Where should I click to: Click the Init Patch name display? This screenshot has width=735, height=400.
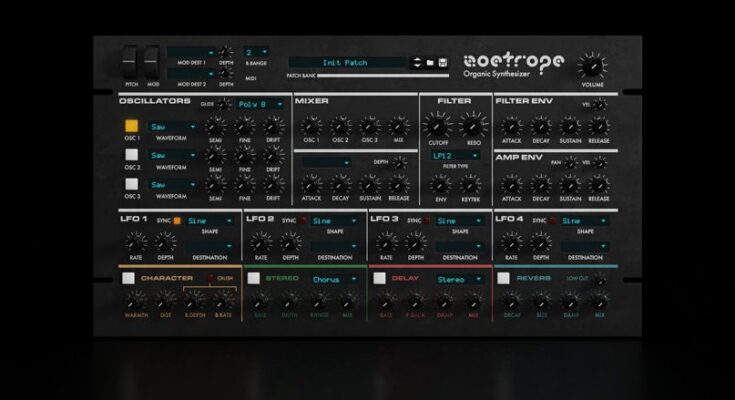click(x=348, y=63)
